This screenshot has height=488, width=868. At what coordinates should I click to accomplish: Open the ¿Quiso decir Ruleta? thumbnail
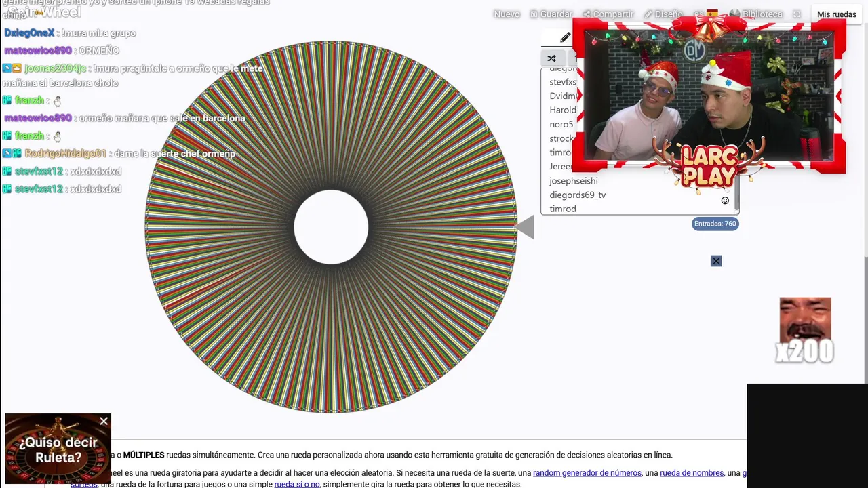pyautogui.click(x=58, y=449)
